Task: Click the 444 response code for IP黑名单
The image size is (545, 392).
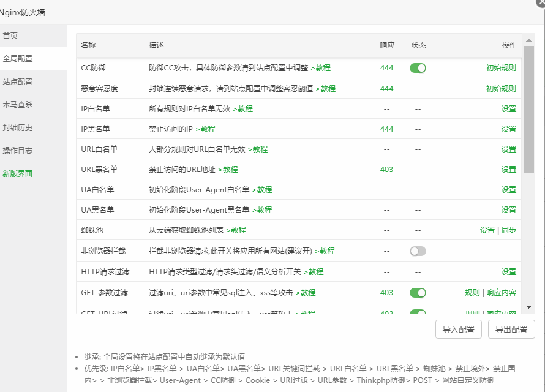Action: click(386, 129)
